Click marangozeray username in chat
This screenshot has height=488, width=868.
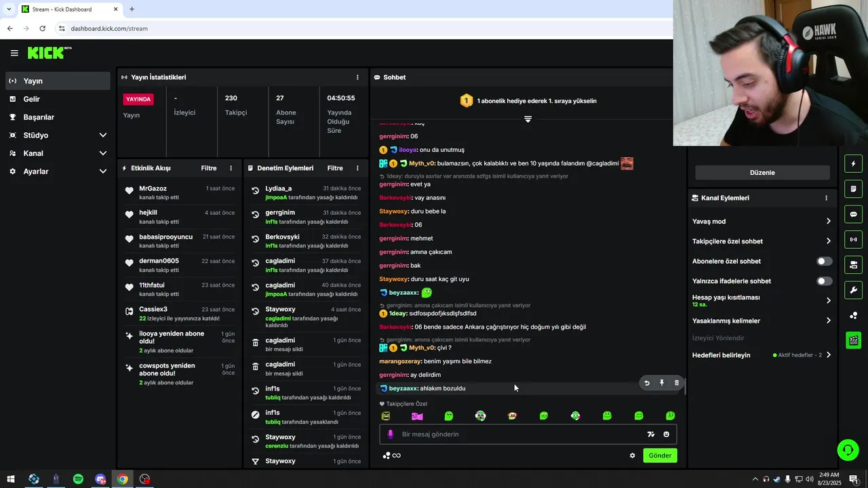(400, 361)
